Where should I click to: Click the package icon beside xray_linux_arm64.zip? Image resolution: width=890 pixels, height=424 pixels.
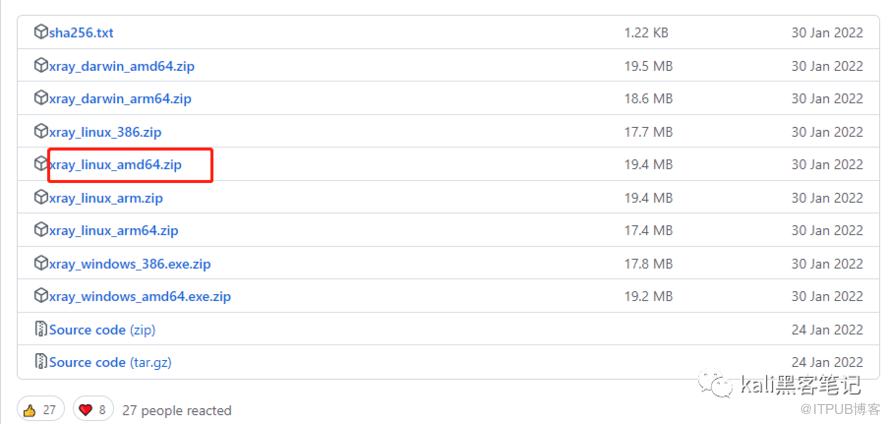click(41, 231)
